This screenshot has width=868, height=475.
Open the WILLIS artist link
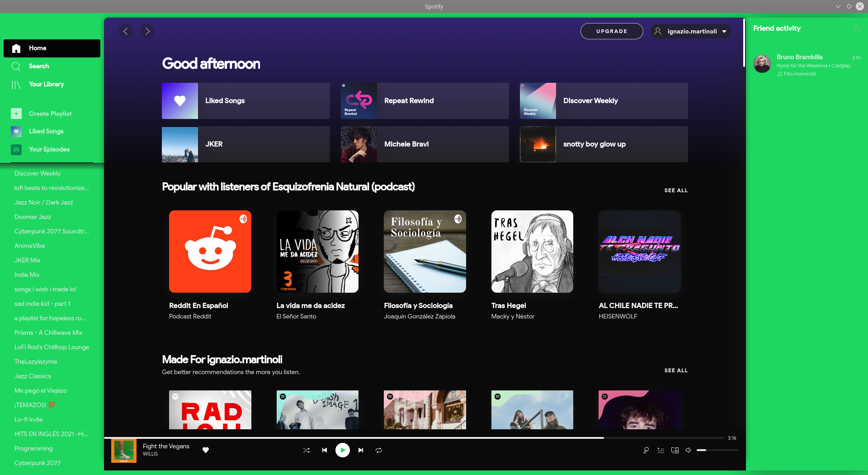[x=151, y=454]
